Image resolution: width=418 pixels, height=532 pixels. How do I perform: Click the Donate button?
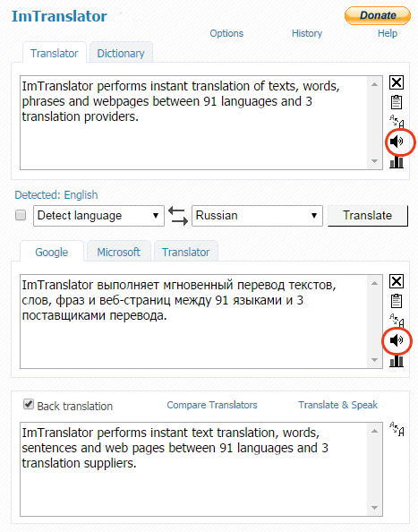coord(378,15)
